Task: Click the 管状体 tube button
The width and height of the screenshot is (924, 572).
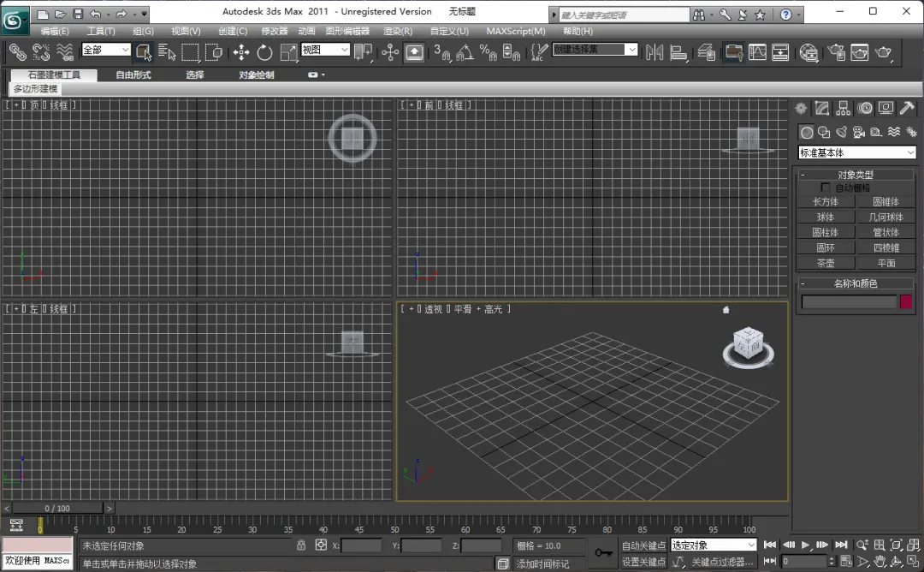Action: [x=885, y=232]
